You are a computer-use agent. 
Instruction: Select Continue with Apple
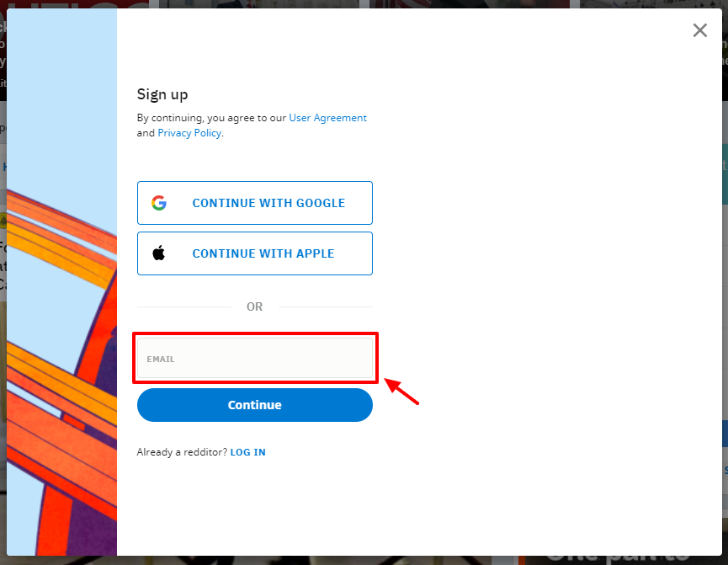pyautogui.click(x=255, y=253)
